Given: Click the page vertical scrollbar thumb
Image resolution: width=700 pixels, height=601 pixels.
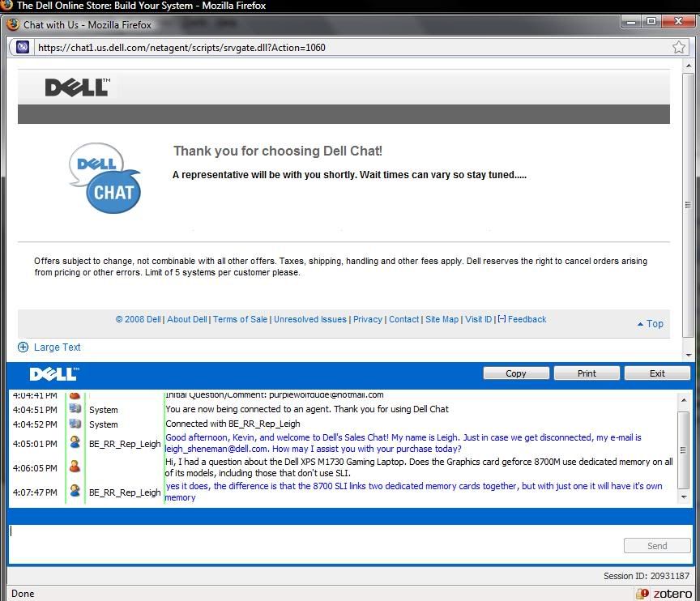Looking at the screenshot, I should click(688, 205).
